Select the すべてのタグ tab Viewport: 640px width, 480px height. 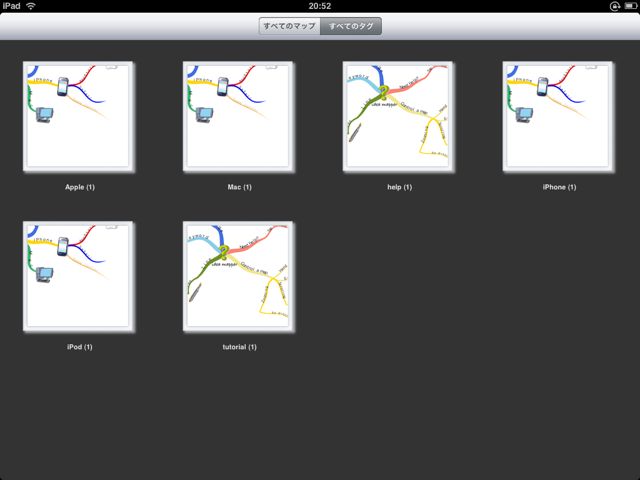[351, 26]
